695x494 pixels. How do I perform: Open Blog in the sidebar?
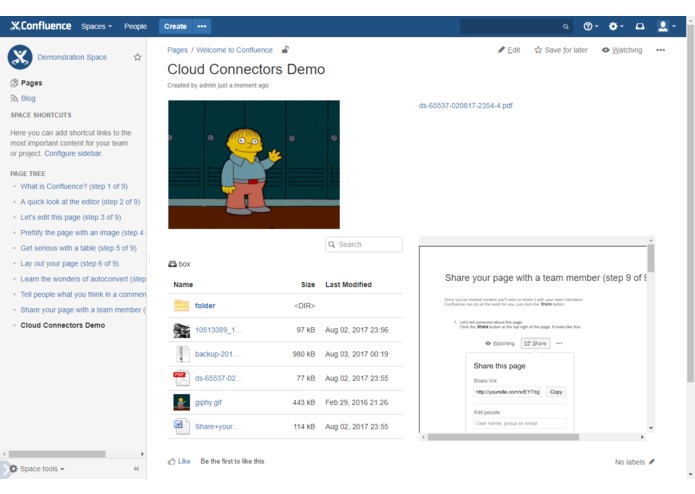(x=28, y=98)
